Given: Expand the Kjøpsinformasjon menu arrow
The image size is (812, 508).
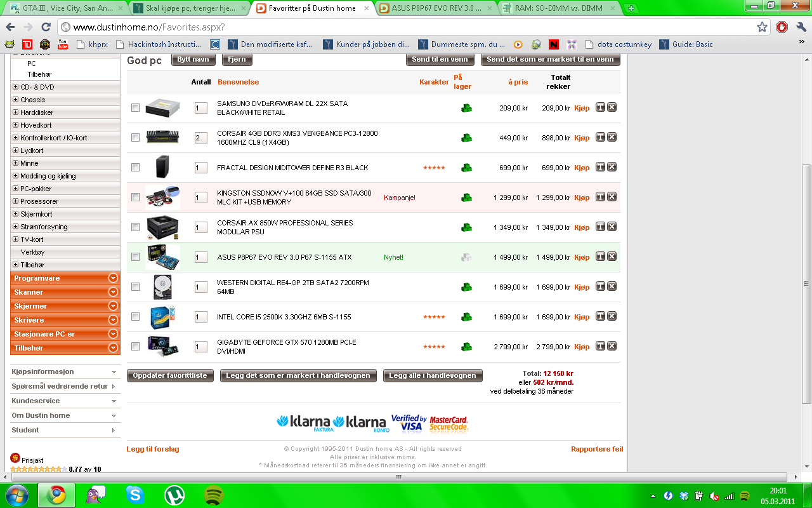Looking at the screenshot, I should (x=114, y=372).
